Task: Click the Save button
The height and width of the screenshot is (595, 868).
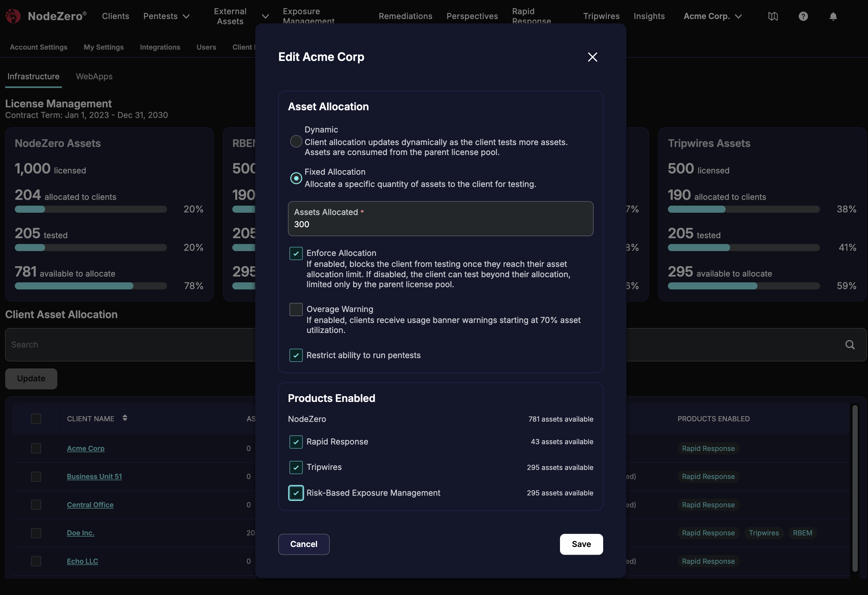Action: [581, 544]
